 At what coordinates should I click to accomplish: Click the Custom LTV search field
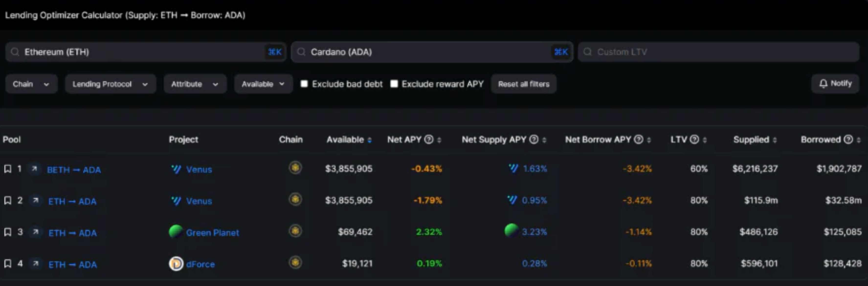coord(717,52)
